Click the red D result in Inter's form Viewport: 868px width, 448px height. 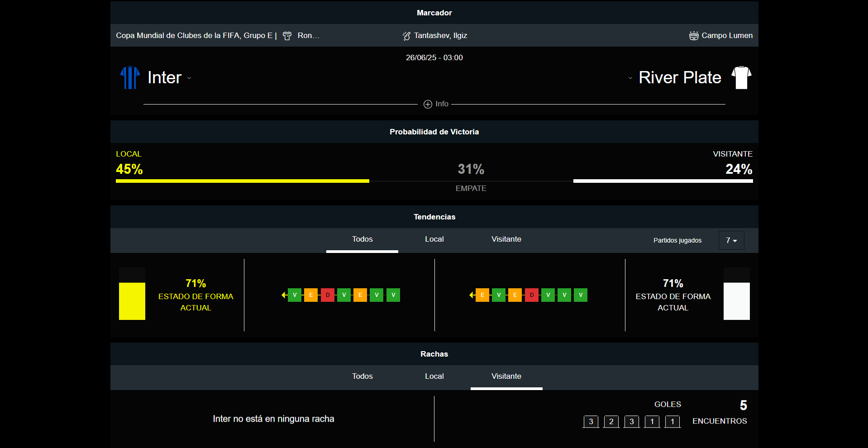(x=328, y=295)
